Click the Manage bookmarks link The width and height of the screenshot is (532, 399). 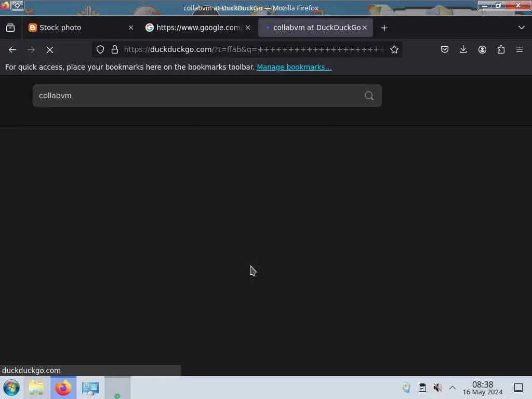(x=294, y=67)
